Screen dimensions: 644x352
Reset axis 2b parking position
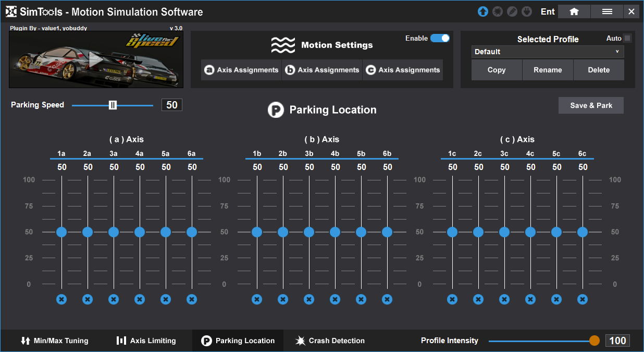point(283,299)
